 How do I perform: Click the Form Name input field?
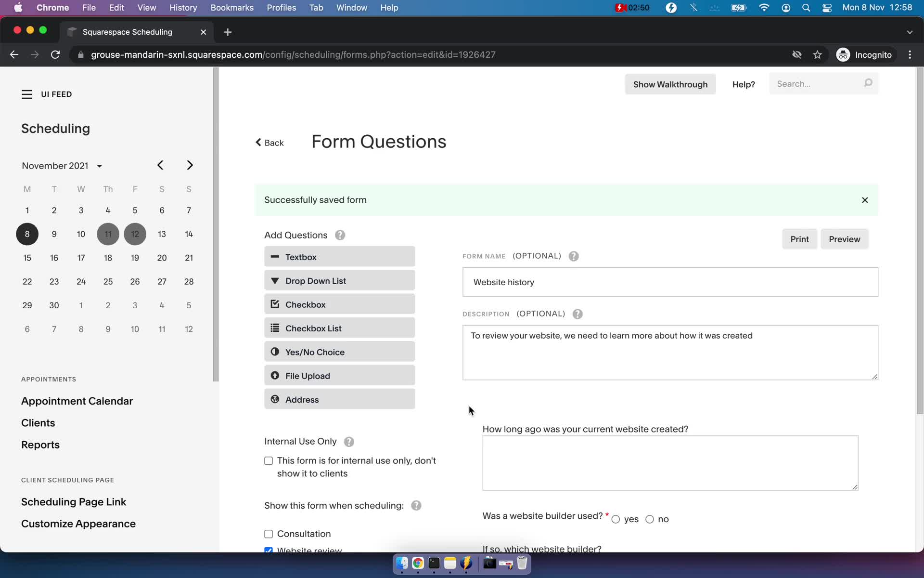point(670,282)
